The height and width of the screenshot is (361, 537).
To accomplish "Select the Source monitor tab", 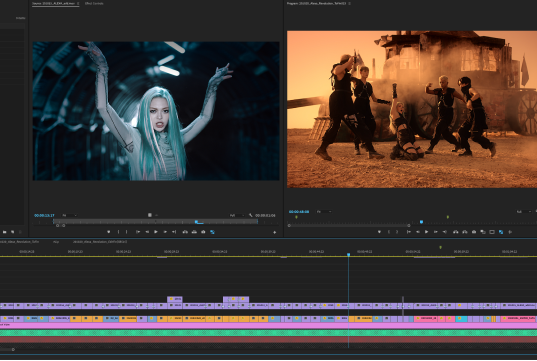I will coord(53,3).
